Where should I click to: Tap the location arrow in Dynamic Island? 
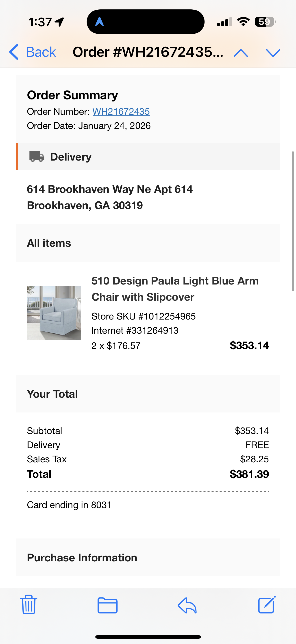99,22
